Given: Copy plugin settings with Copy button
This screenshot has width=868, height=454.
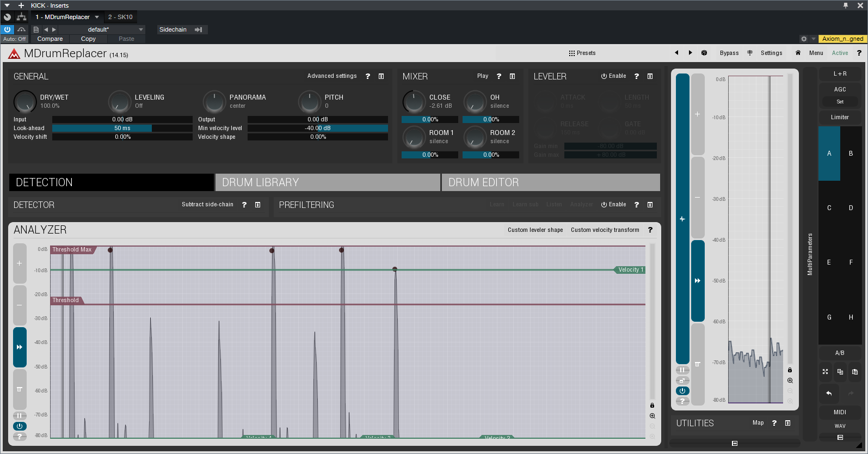Looking at the screenshot, I should point(88,39).
